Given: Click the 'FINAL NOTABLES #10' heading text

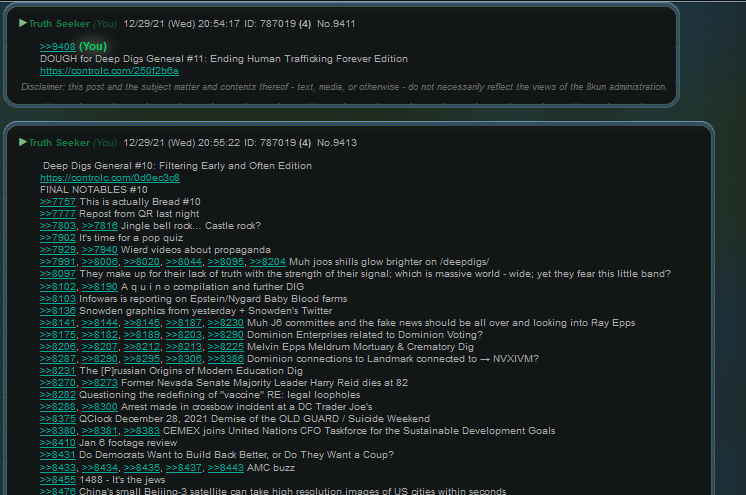Looking at the screenshot, I should (x=94, y=190).
